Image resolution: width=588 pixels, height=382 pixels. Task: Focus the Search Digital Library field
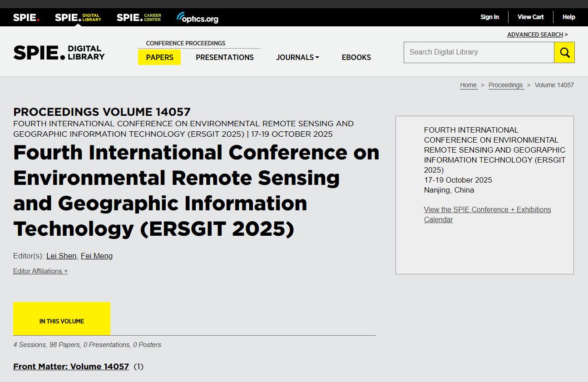(479, 52)
